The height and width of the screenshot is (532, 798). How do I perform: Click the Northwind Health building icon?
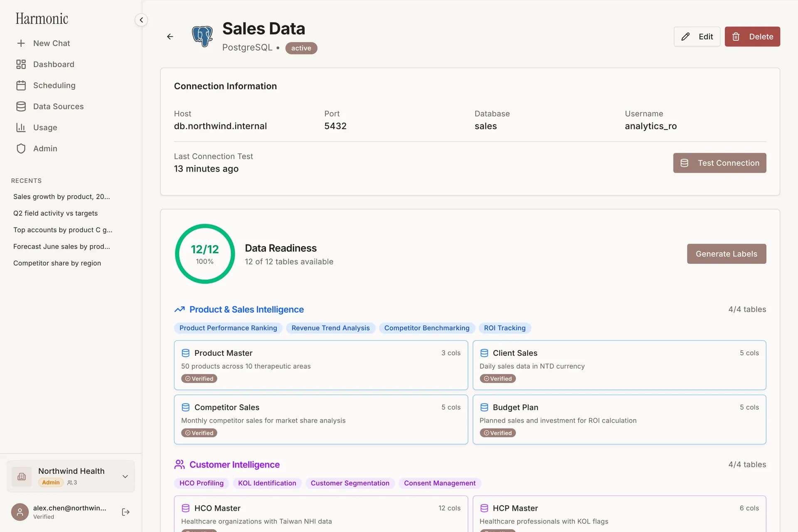(x=22, y=477)
